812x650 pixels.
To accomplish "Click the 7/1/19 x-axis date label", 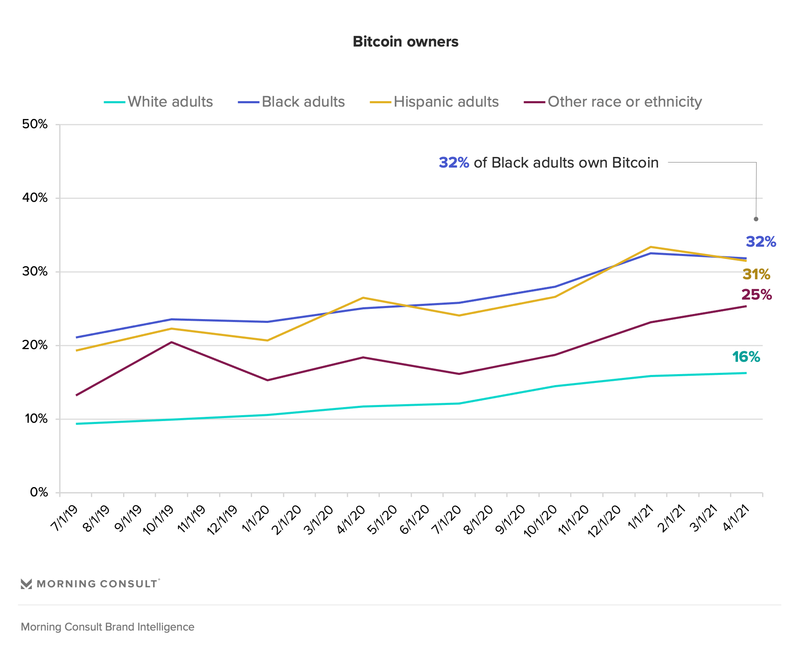I will point(65,518).
